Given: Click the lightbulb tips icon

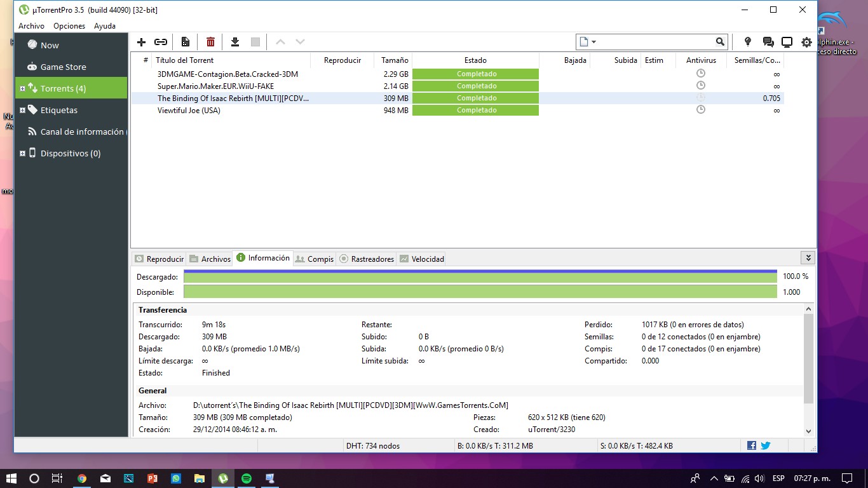Looking at the screenshot, I should 748,42.
